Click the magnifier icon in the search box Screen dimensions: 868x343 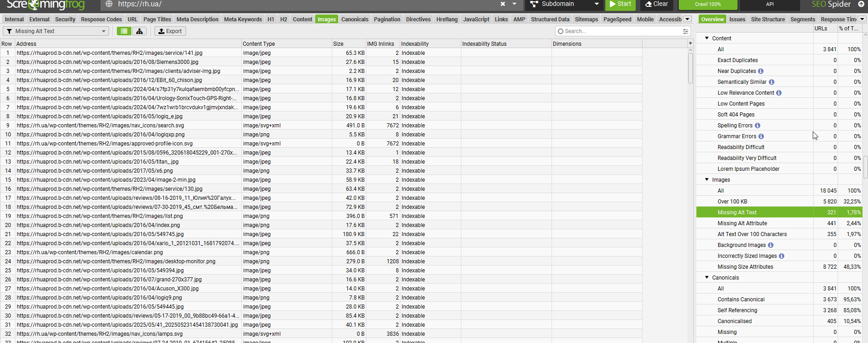561,31
